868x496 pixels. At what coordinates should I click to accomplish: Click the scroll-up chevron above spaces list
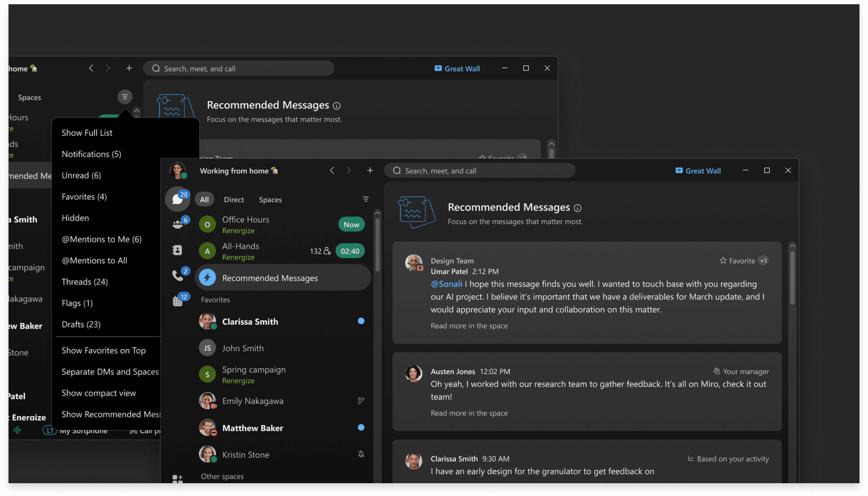377,213
